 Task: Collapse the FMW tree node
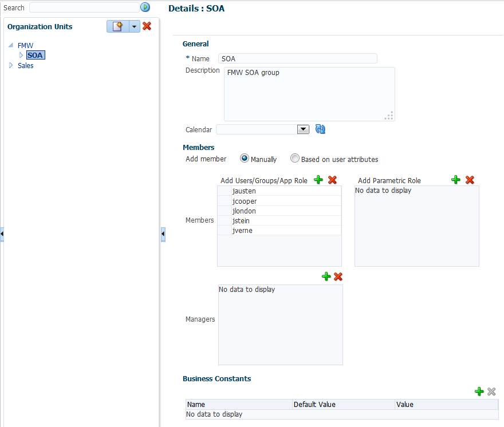(11, 45)
